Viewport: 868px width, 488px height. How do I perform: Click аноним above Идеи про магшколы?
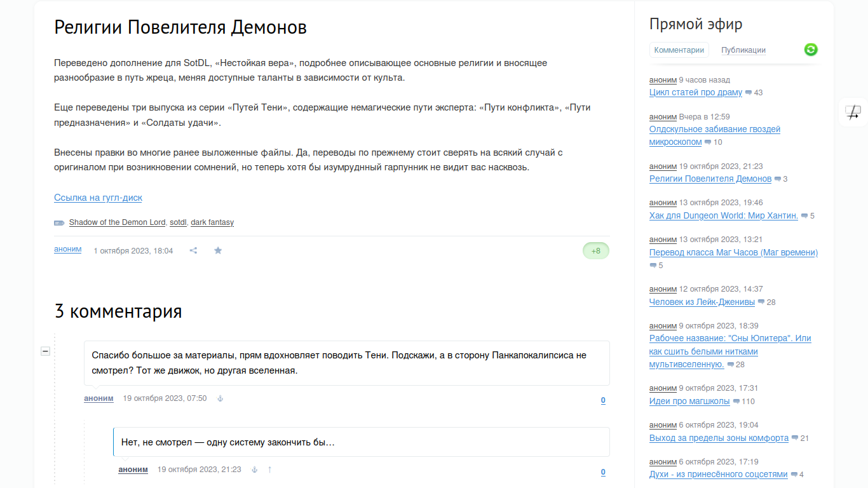coord(663,388)
